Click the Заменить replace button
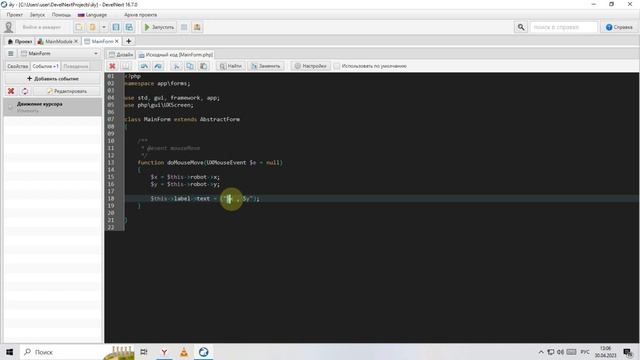Screen dimensions: 640x360 (x=266, y=66)
